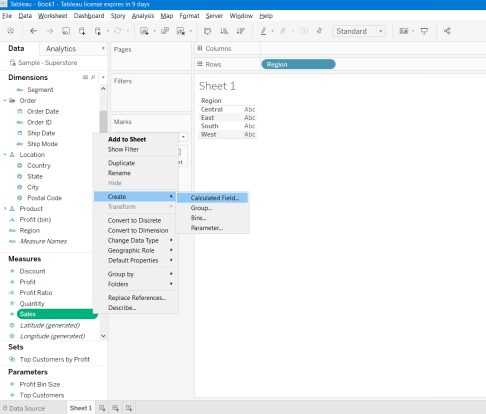
Task: Click the Dimensions search magnifier icon
Action: pyautogui.click(x=93, y=77)
